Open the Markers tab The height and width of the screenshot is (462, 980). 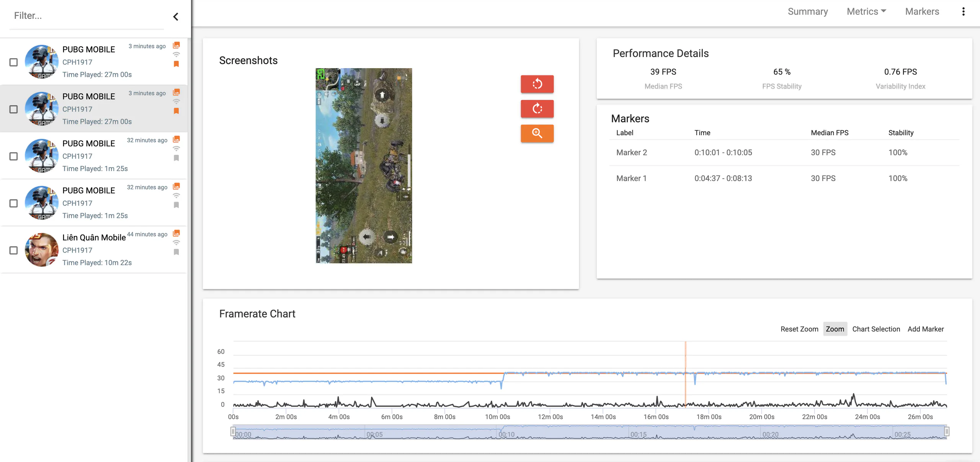922,11
